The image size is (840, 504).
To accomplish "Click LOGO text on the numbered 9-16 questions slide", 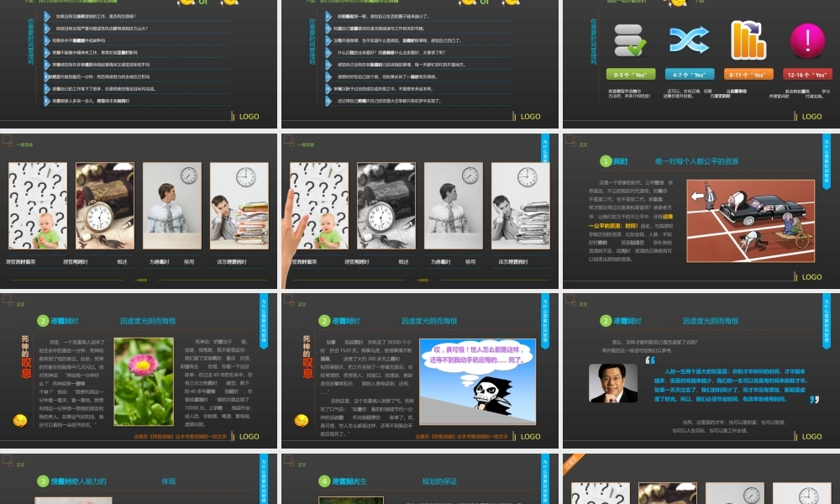I will [x=530, y=116].
